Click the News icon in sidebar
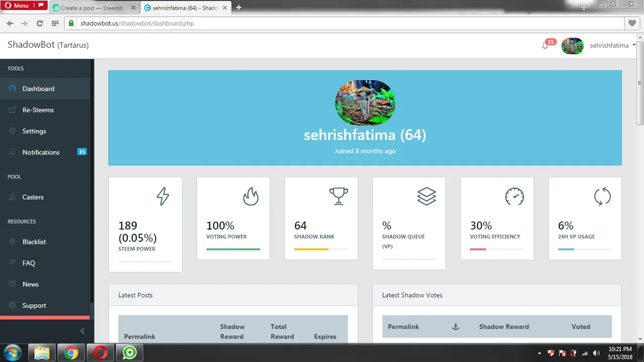The width and height of the screenshot is (644, 362). click(x=12, y=284)
